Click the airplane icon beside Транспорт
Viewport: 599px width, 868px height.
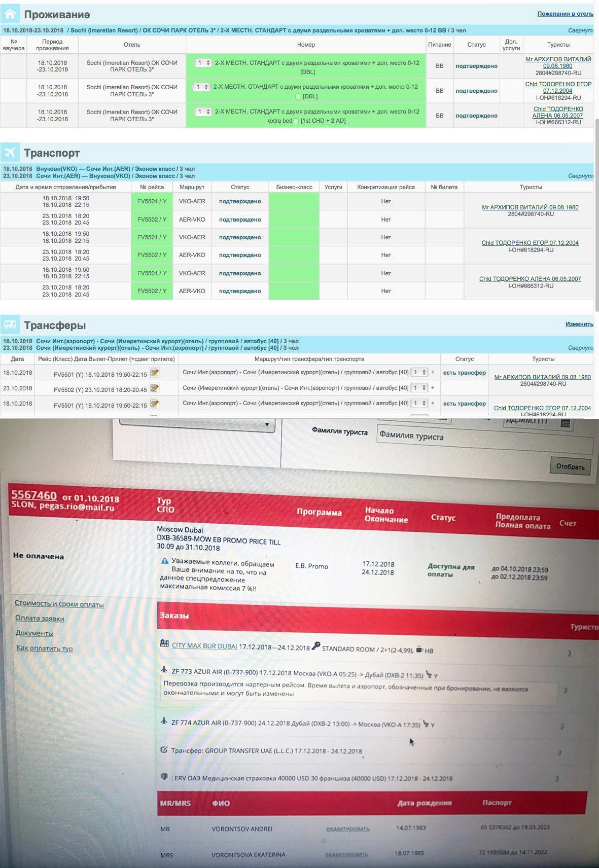pos(10,153)
